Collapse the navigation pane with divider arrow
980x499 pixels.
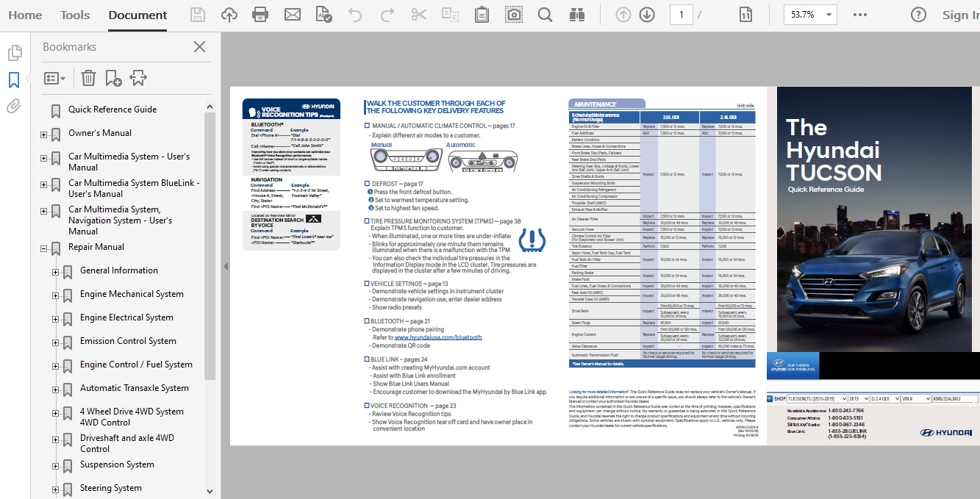click(225, 266)
